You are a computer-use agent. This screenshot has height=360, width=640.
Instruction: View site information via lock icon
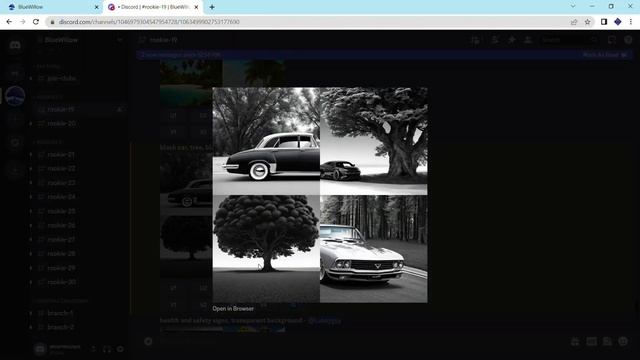pyautogui.click(x=52, y=22)
